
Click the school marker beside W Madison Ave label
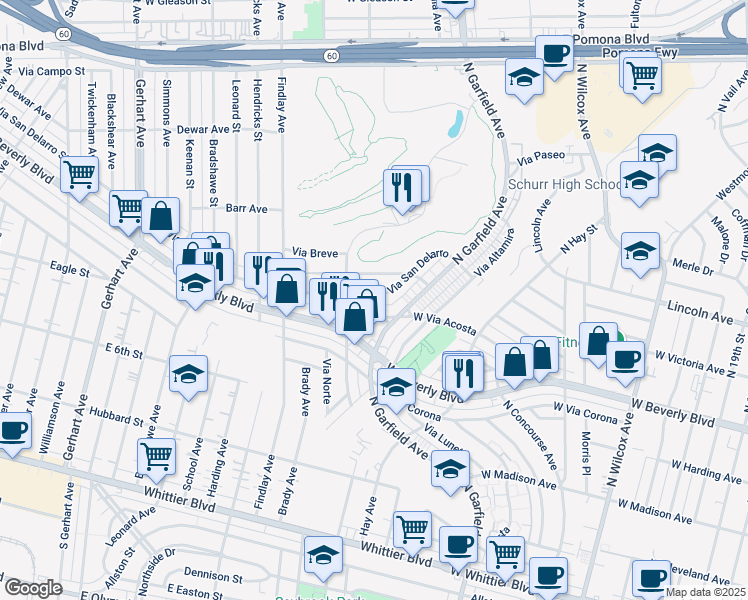450,472
